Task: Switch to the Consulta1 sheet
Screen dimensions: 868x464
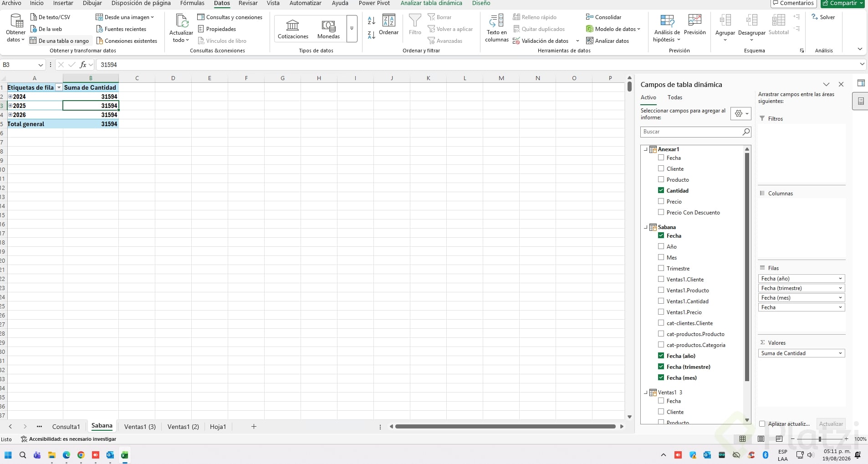Action: [66, 427]
